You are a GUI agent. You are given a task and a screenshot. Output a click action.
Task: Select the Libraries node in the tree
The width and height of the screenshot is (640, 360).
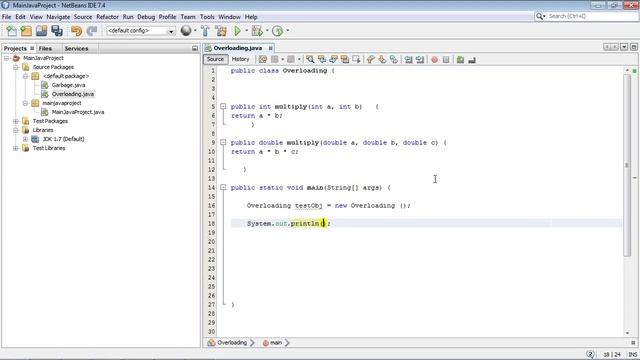point(43,130)
